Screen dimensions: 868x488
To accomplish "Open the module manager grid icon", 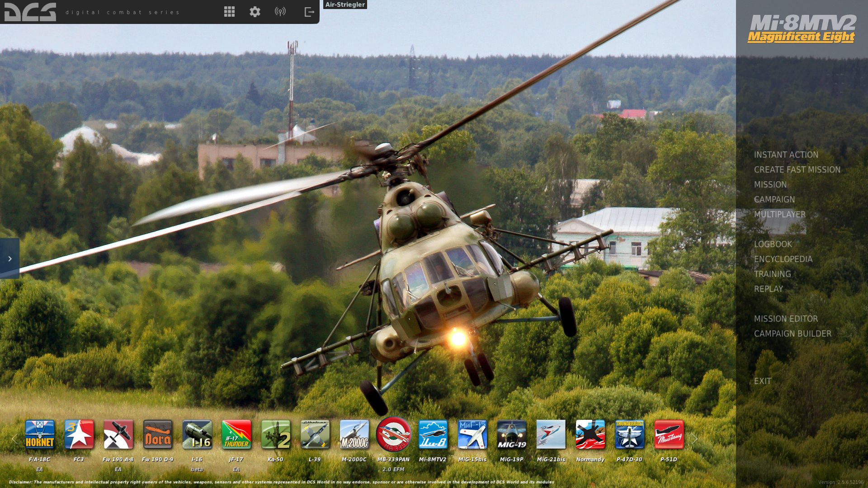I will point(229,12).
